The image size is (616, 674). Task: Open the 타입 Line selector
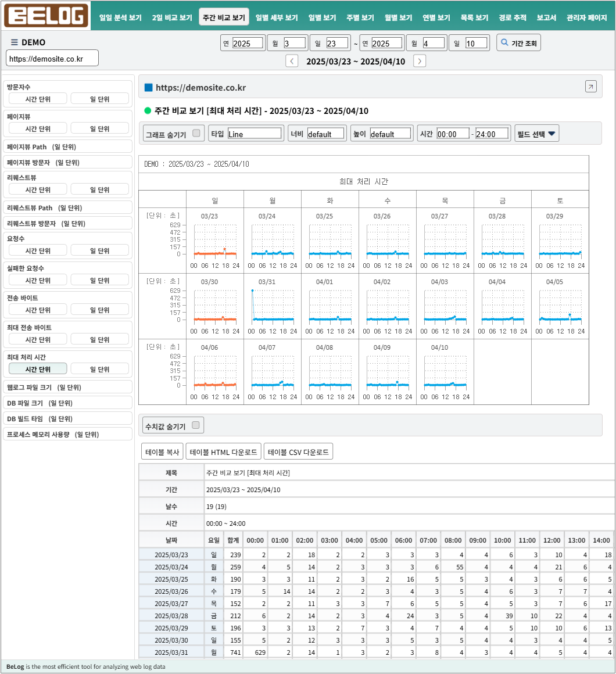pos(255,134)
